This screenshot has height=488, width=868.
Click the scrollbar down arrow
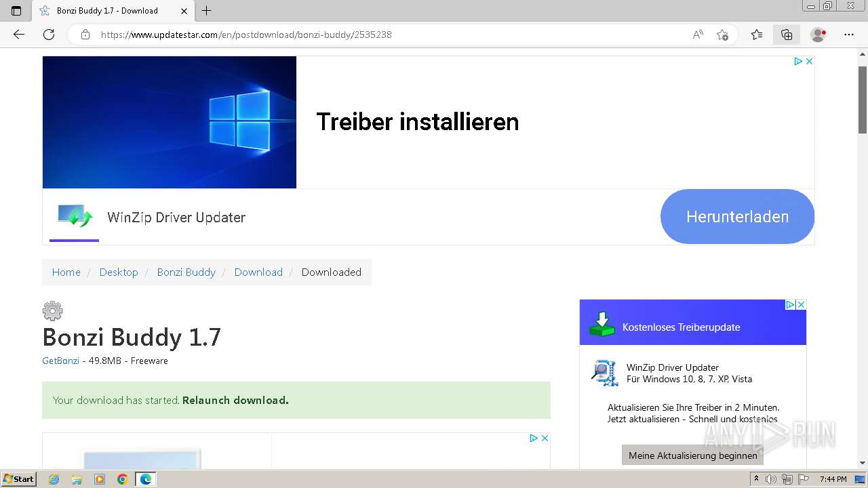point(863,463)
